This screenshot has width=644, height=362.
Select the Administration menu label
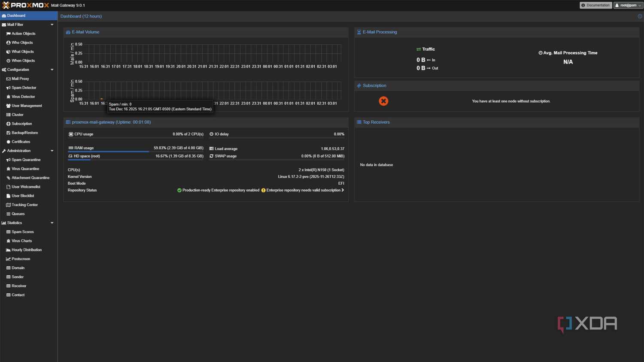point(19,151)
